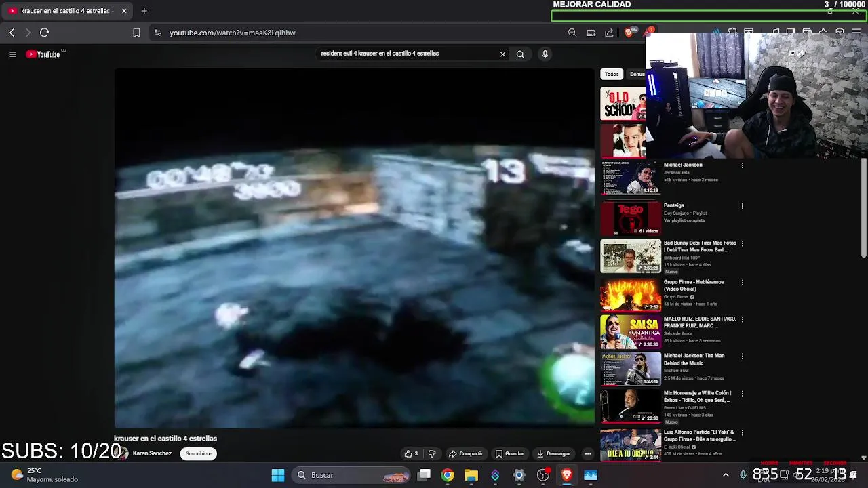This screenshot has height=488, width=868.
Task: Open the Bad Bunny video thumbnail
Action: [631, 256]
